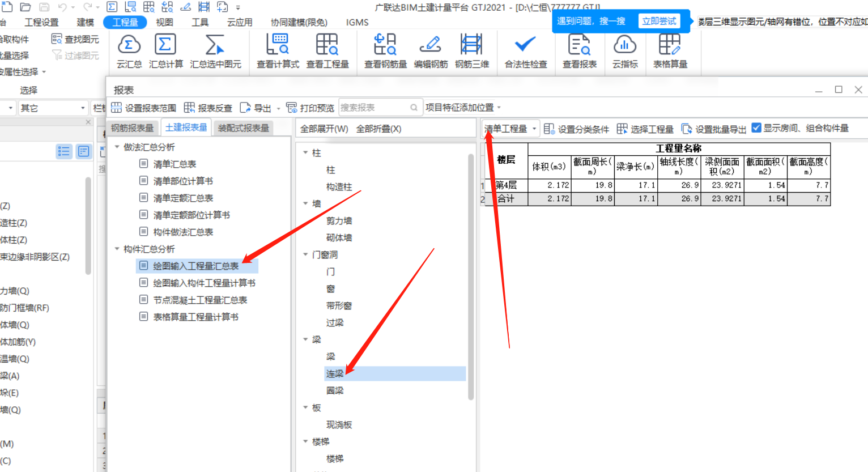The width and height of the screenshot is (868, 472).
Task: Collapse the 板 category node
Action: [305, 407]
